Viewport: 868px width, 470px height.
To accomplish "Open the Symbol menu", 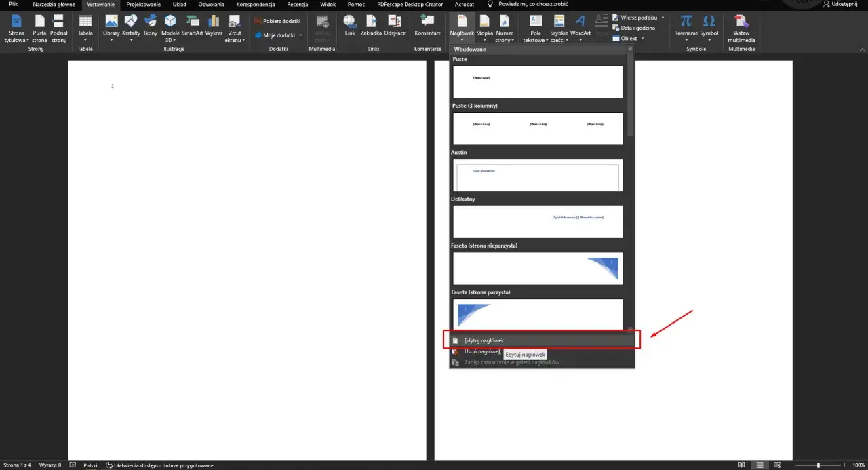I will pyautogui.click(x=709, y=28).
